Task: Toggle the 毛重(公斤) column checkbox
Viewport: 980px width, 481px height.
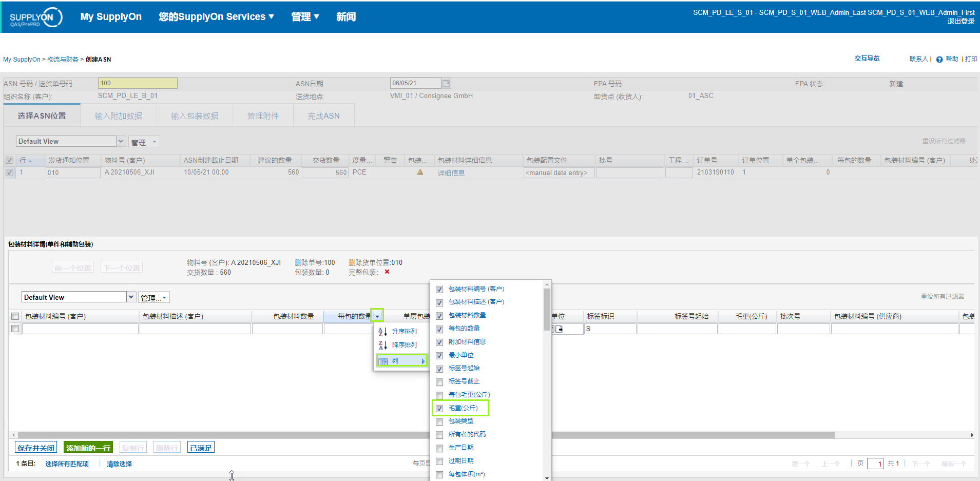Action: [x=439, y=409]
